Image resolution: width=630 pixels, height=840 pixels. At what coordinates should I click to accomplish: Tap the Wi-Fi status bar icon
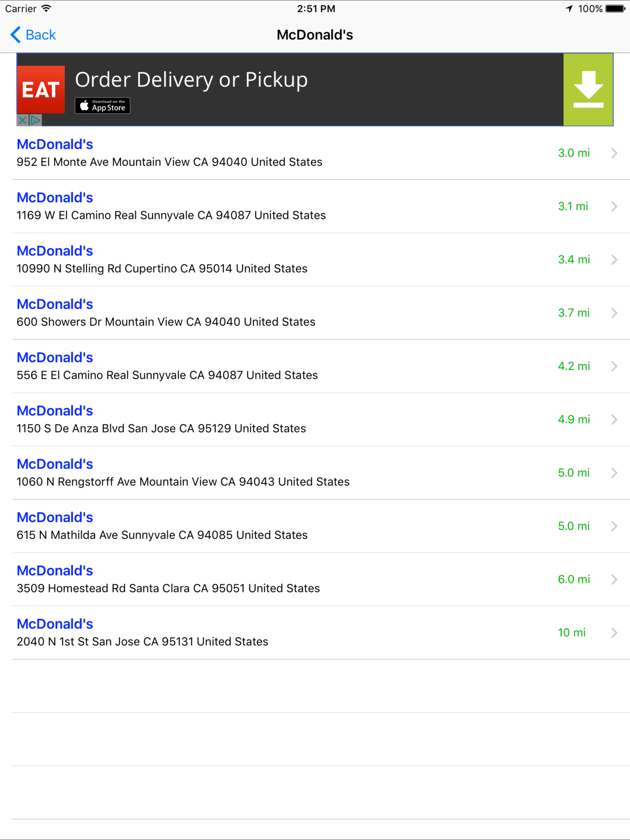click(x=46, y=8)
